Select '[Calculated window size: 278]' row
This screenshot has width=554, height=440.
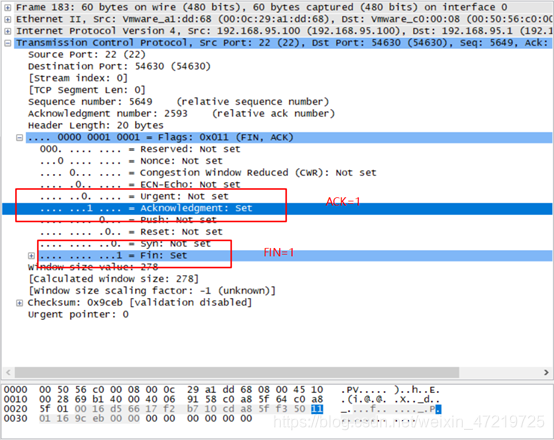click(x=113, y=279)
